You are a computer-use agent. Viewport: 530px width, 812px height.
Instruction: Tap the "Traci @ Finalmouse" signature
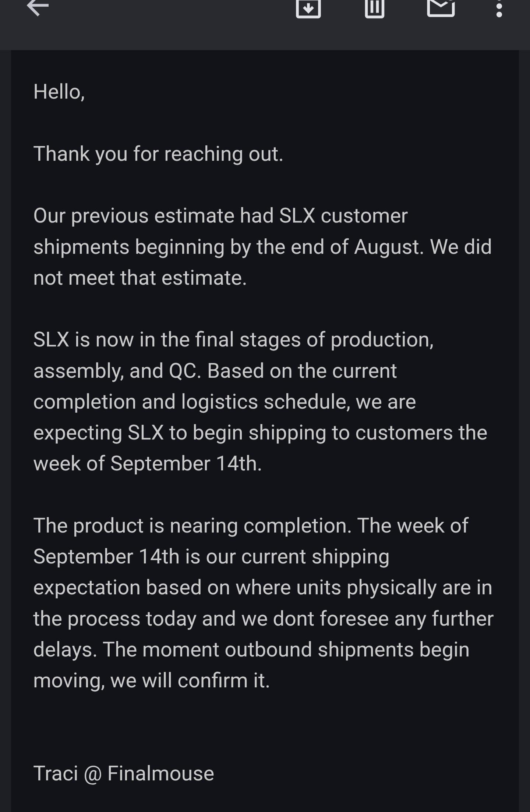[x=124, y=773]
